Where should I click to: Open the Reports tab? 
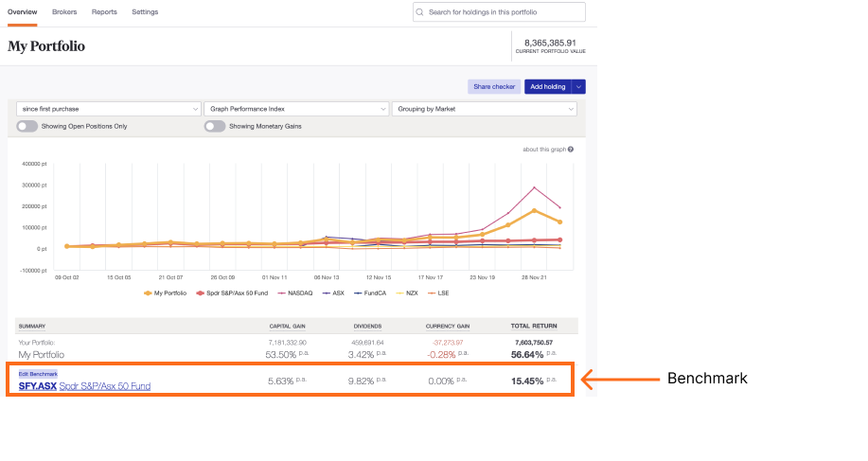pyautogui.click(x=104, y=12)
